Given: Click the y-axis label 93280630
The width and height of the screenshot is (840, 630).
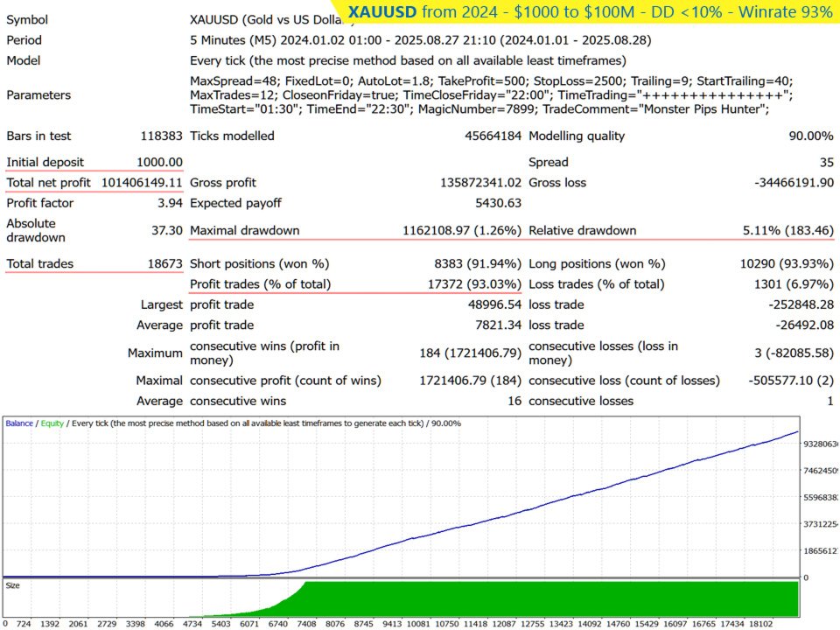Looking at the screenshot, I should coord(820,444).
